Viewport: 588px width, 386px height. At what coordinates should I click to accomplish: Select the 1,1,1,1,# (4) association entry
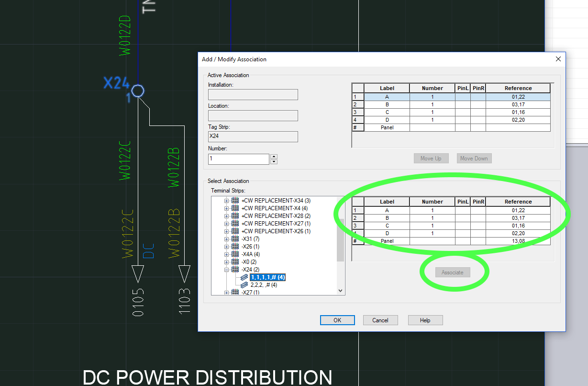click(267, 277)
